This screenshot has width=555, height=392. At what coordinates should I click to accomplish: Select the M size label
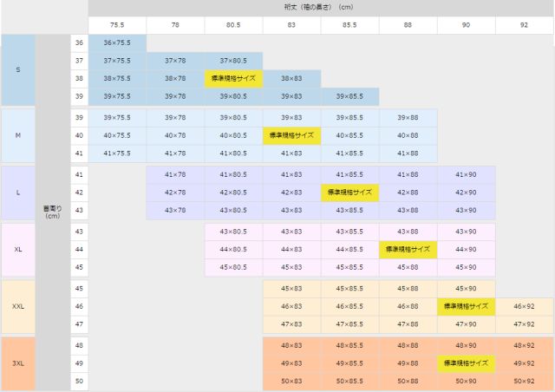tap(18, 135)
